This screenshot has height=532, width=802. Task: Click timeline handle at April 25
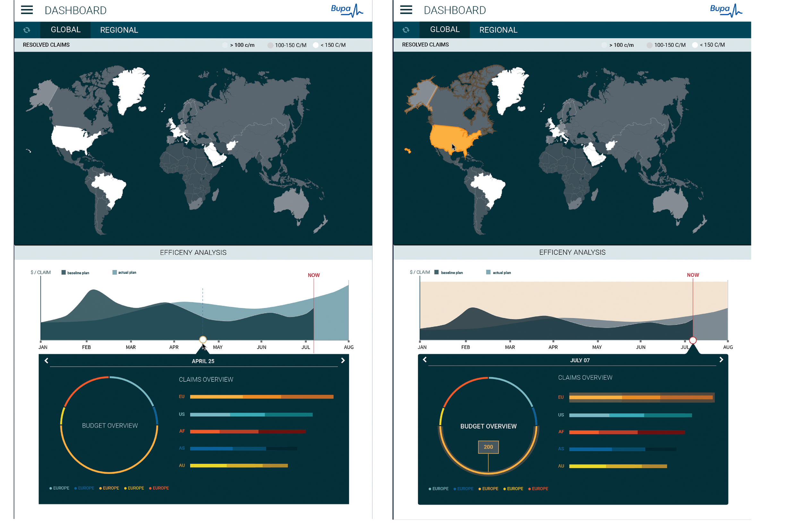tap(203, 339)
